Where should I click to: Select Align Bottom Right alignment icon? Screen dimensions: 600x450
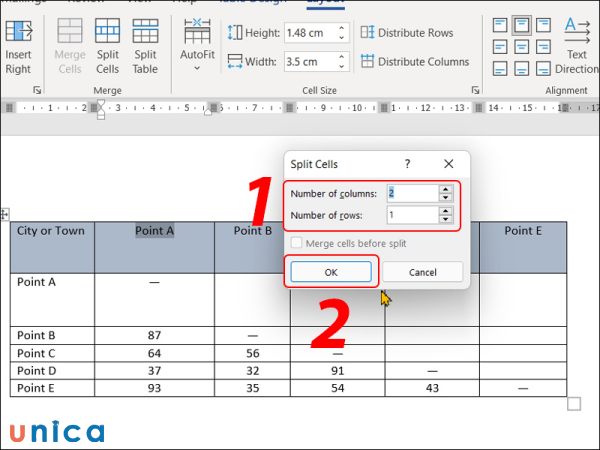click(543, 69)
